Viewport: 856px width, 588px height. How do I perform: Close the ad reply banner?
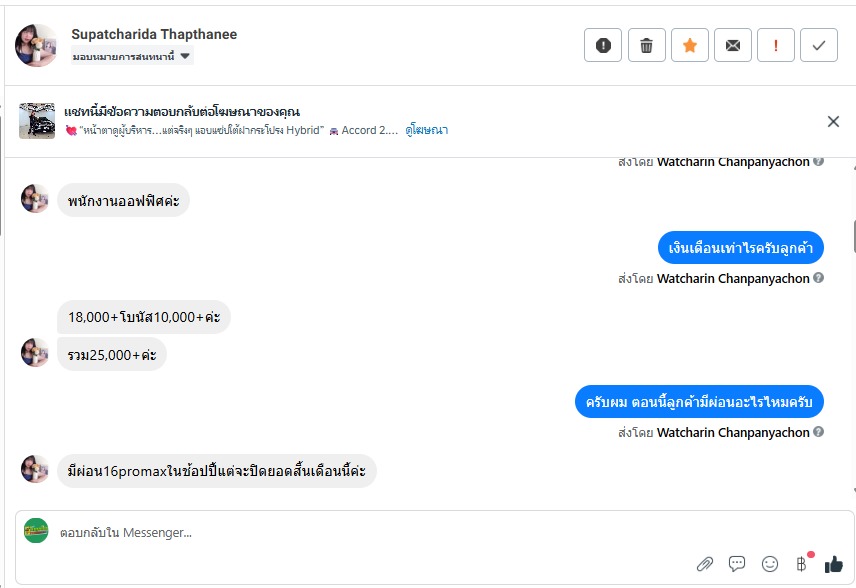click(833, 121)
